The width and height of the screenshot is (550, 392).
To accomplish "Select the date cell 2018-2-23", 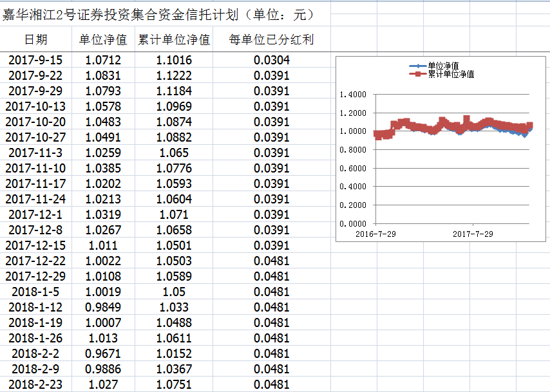I will pos(35,384).
